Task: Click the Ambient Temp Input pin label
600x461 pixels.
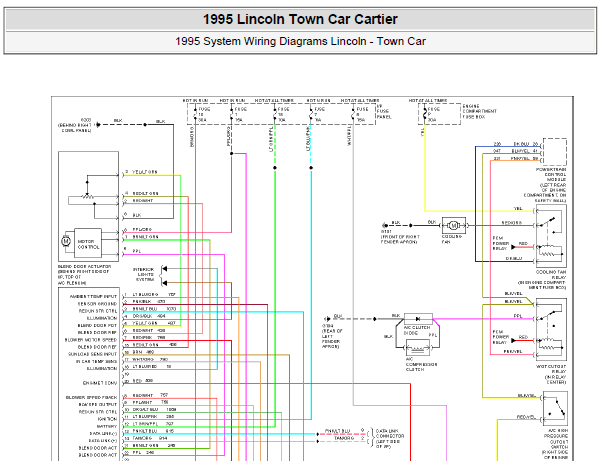Action: pyautogui.click(x=93, y=296)
